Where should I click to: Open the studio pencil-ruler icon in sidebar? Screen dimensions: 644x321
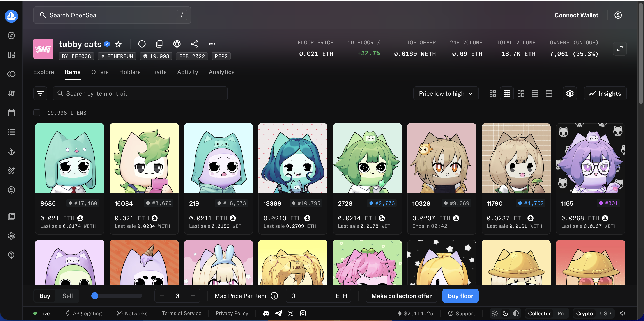click(x=11, y=171)
